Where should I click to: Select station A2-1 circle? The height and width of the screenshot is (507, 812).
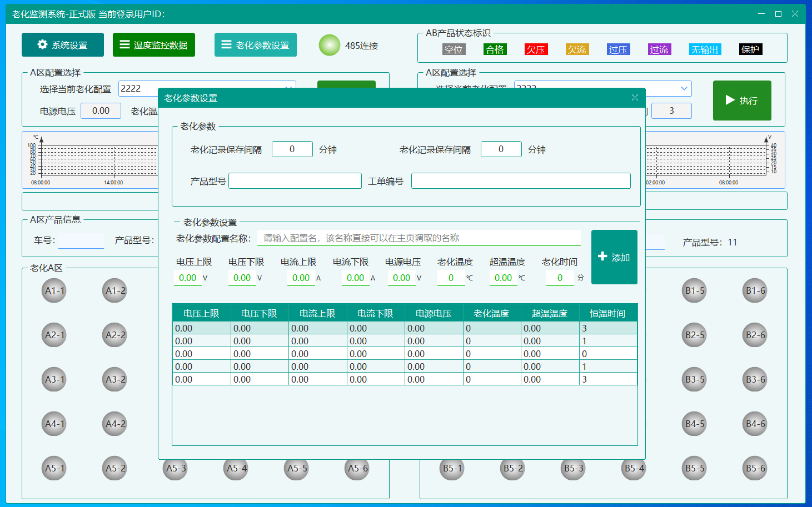click(x=54, y=335)
